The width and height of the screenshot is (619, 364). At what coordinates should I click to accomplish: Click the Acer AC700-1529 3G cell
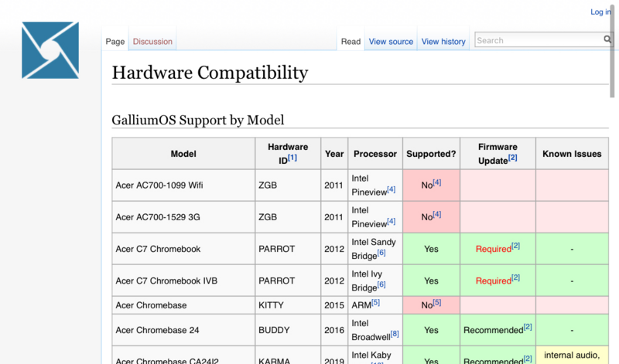tap(183, 217)
